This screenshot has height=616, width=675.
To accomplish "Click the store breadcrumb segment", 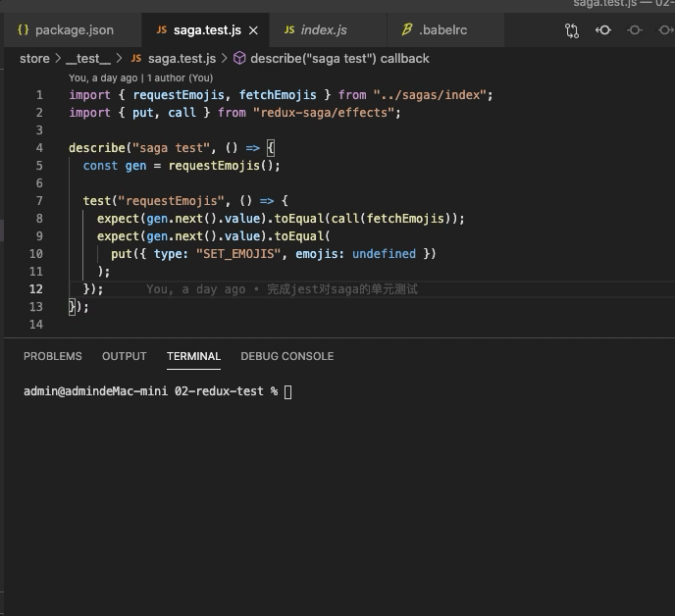I will [34, 59].
